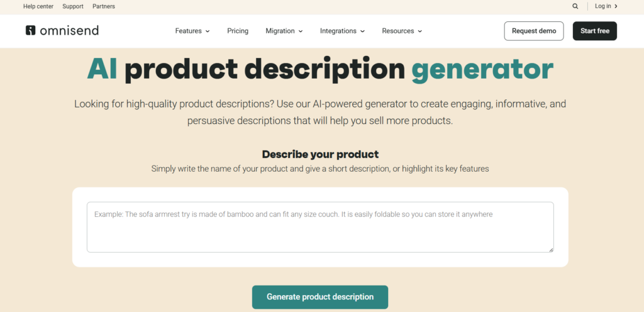Click the Log in arrow chevron

click(616, 6)
